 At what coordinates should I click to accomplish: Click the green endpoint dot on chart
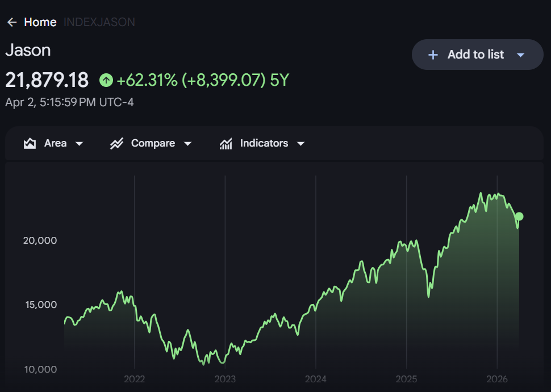[519, 216]
